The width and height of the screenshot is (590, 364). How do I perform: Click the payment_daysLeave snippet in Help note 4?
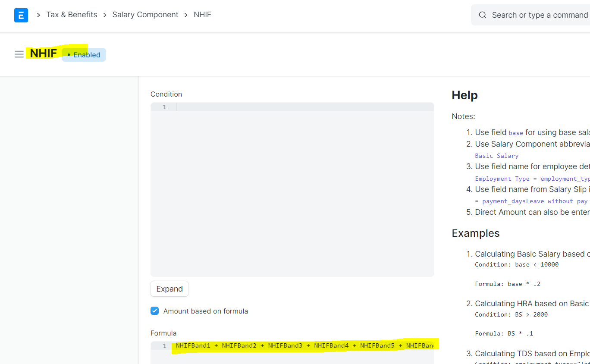pyautogui.click(x=513, y=201)
